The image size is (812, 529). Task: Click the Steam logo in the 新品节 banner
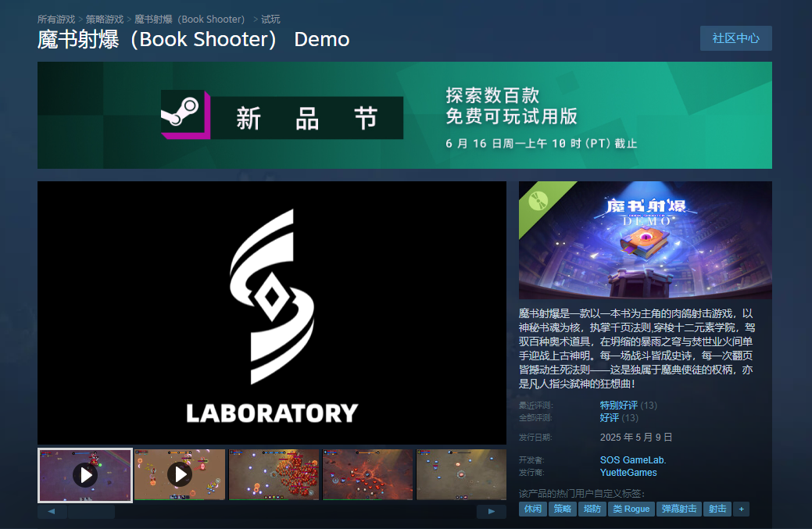click(x=185, y=114)
